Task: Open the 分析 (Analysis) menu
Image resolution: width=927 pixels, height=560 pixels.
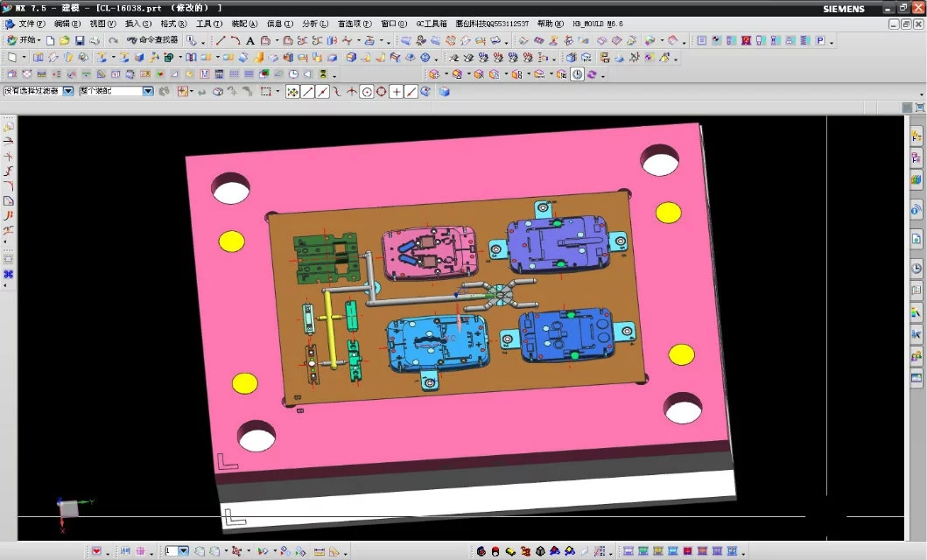Action: tap(310, 24)
